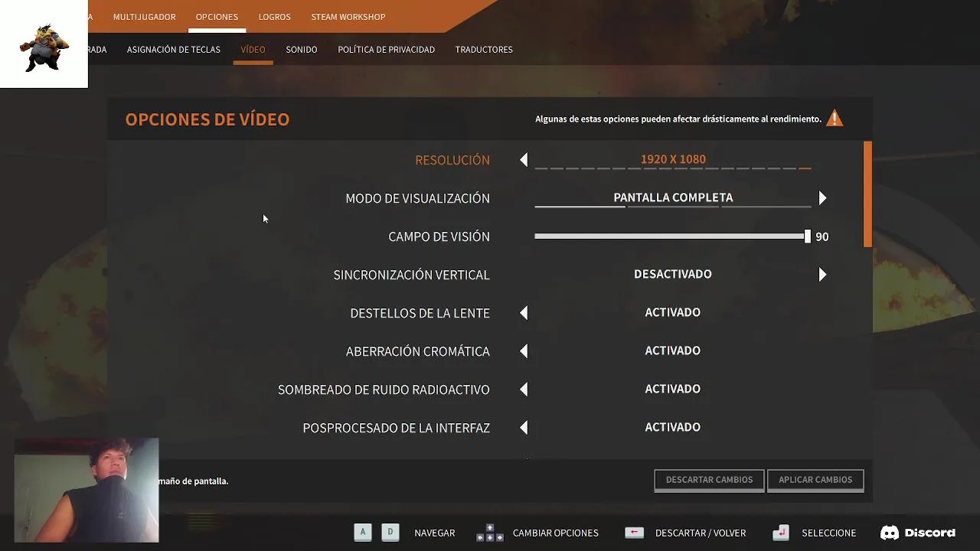The image size is (980, 551).
Task: Click the orange scrollbar thumb of video options
Action: tap(867, 194)
